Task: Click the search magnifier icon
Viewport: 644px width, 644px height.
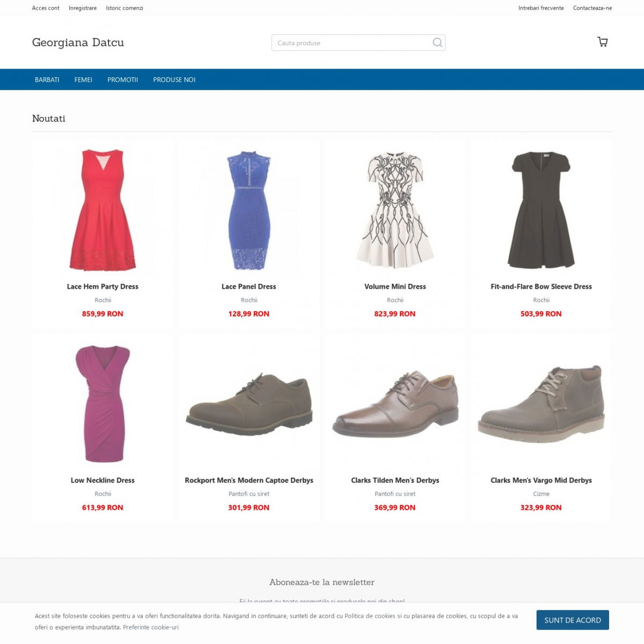Action: tap(437, 42)
